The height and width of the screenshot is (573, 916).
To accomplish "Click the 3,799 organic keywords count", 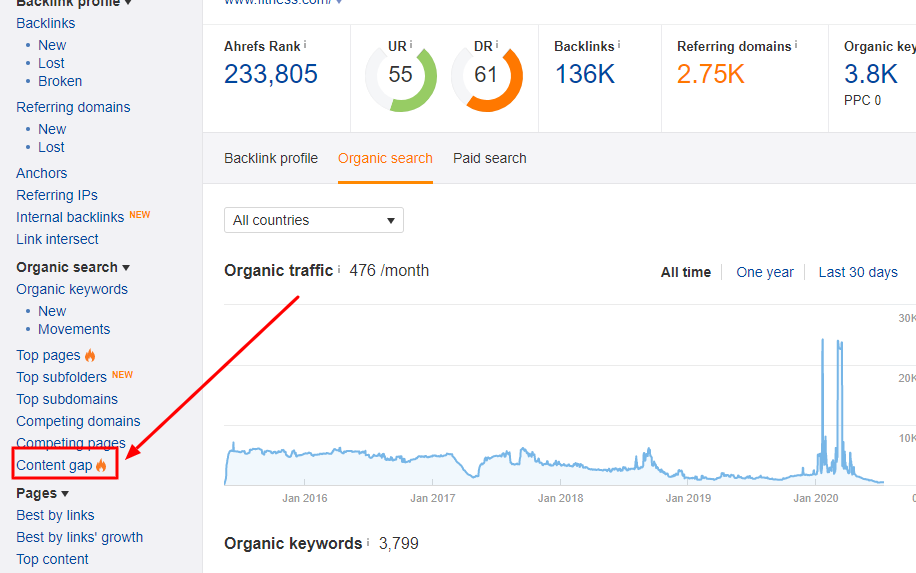I will click(x=398, y=544).
